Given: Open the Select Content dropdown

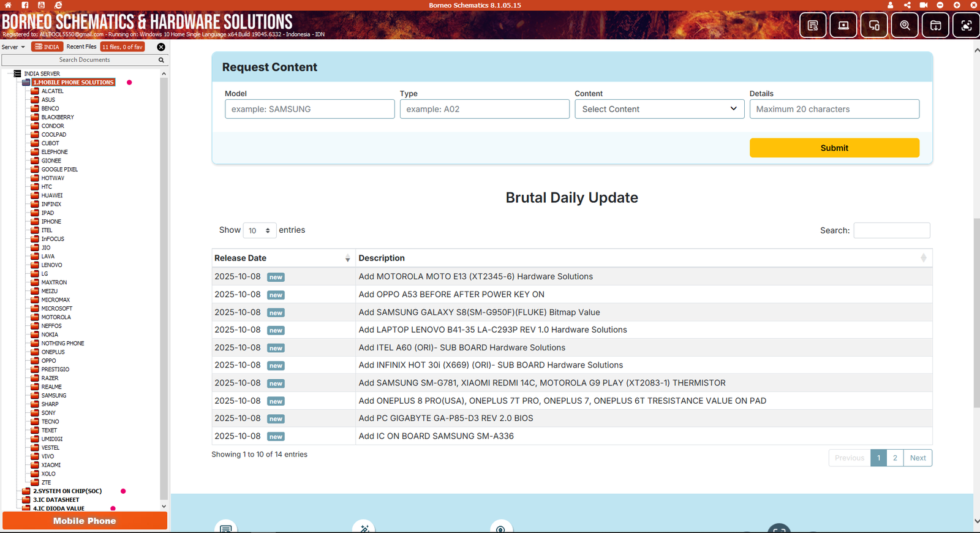Looking at the screenshot, I should (659, 109).
